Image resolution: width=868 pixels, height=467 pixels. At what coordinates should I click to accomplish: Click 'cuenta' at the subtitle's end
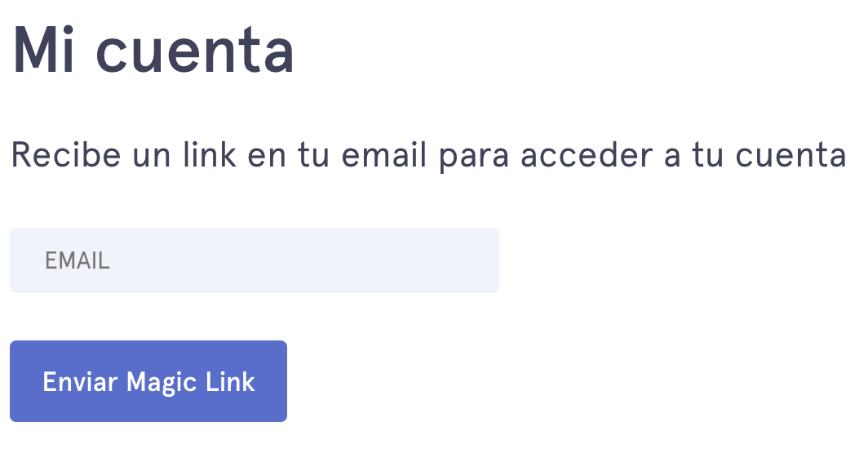point(790,156)
